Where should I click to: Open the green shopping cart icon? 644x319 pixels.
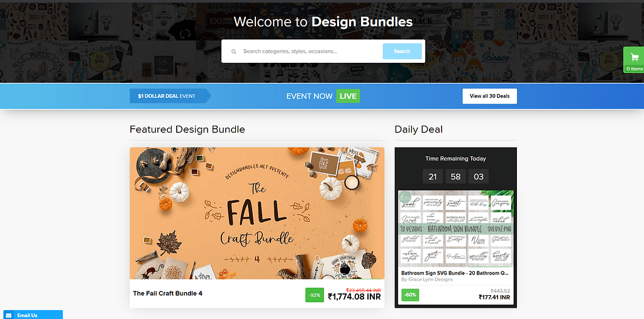634,60
